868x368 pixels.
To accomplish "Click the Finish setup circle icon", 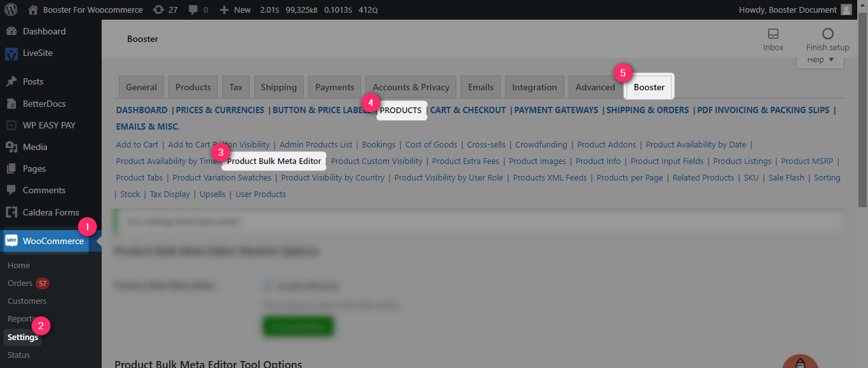I will coord(827,34).
